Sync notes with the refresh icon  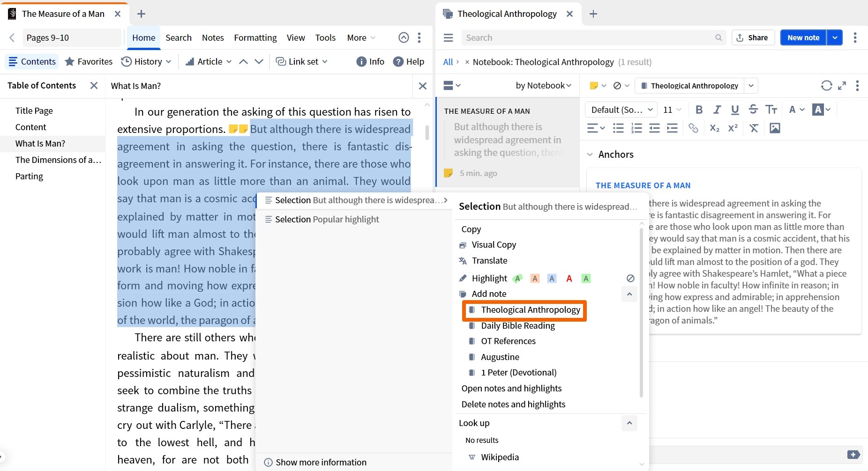pos(826,86)
